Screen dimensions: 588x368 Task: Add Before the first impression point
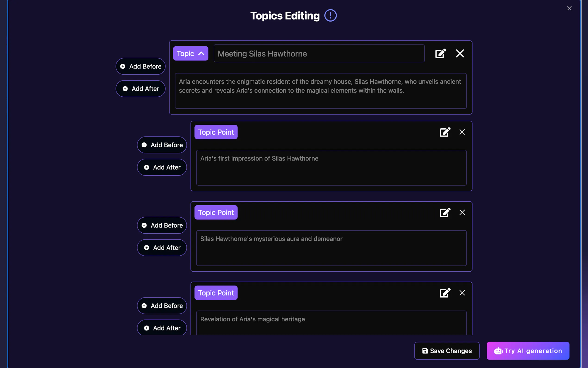pyautogui.click(x=162, y=145)
